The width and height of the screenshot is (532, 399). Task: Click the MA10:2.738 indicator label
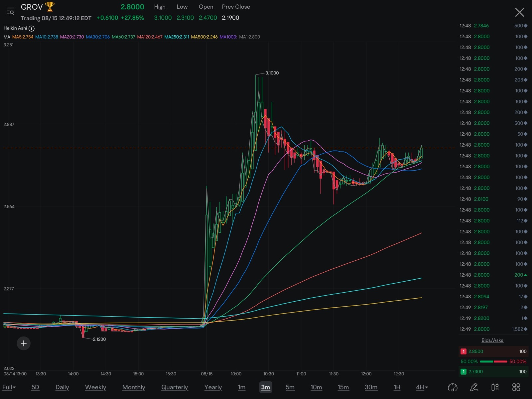(47, 37)
